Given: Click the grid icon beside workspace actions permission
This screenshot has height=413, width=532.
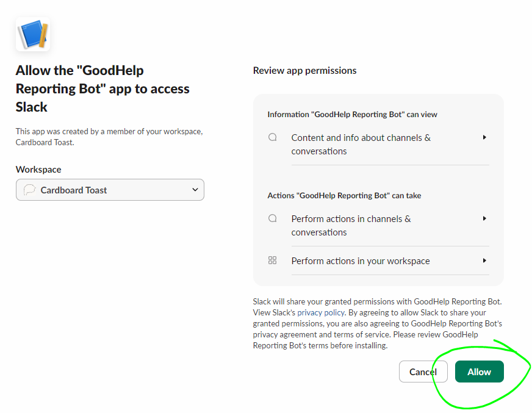Looking at the screenshot, I should (272, 260).
